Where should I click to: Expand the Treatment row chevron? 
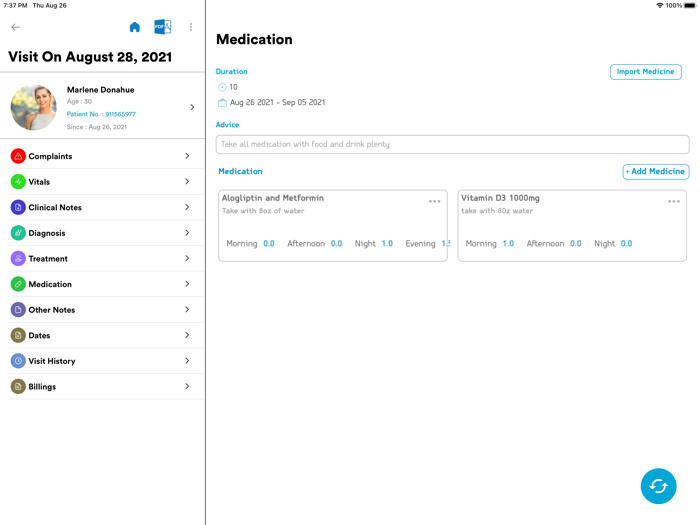187,258
